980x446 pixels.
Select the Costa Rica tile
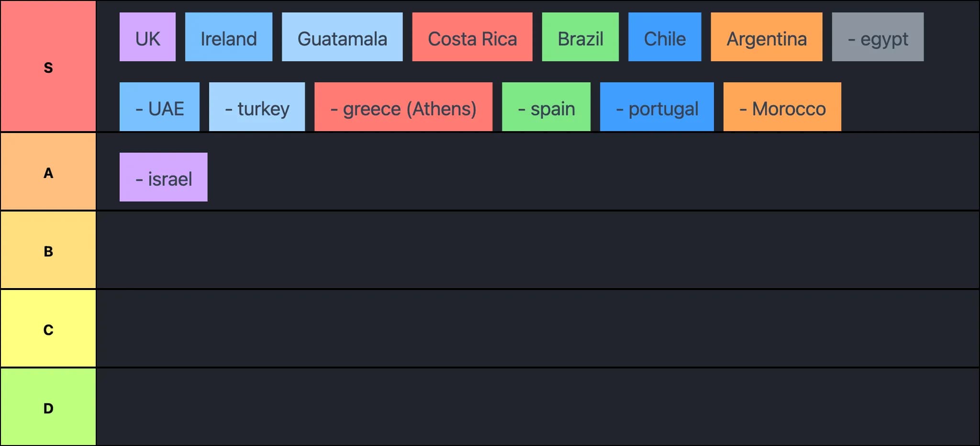[472, 37]
